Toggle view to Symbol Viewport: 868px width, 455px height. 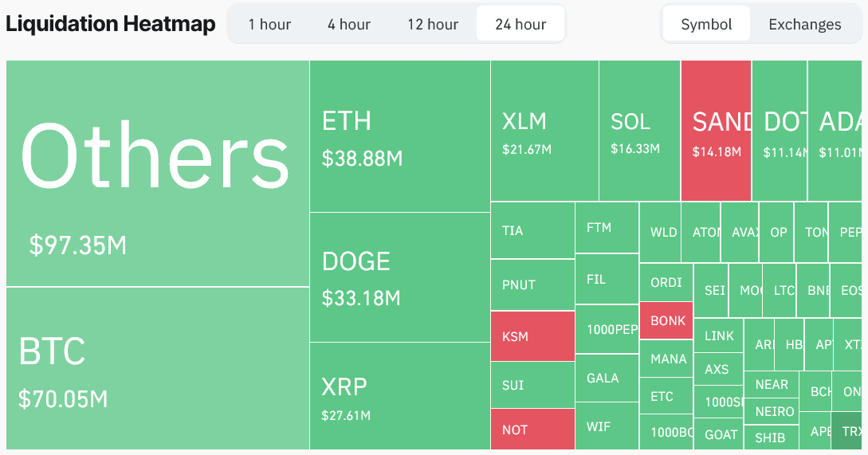pos(706,25)
